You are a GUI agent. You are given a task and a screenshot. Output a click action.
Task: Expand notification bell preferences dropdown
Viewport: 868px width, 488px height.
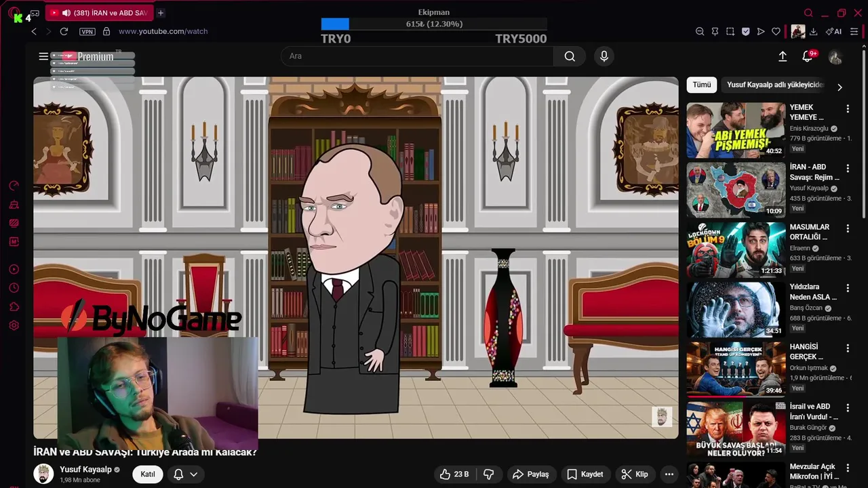click(x=193, y=474)
